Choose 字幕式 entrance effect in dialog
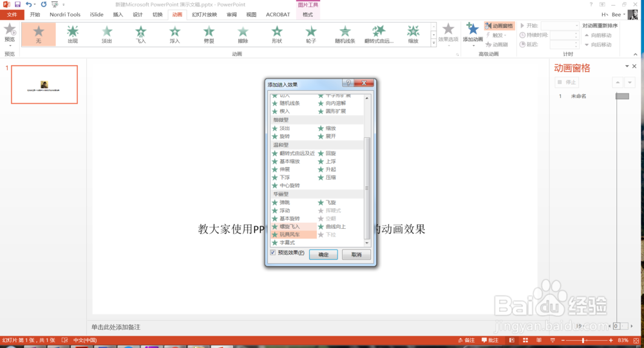 (x=283, y=243)
